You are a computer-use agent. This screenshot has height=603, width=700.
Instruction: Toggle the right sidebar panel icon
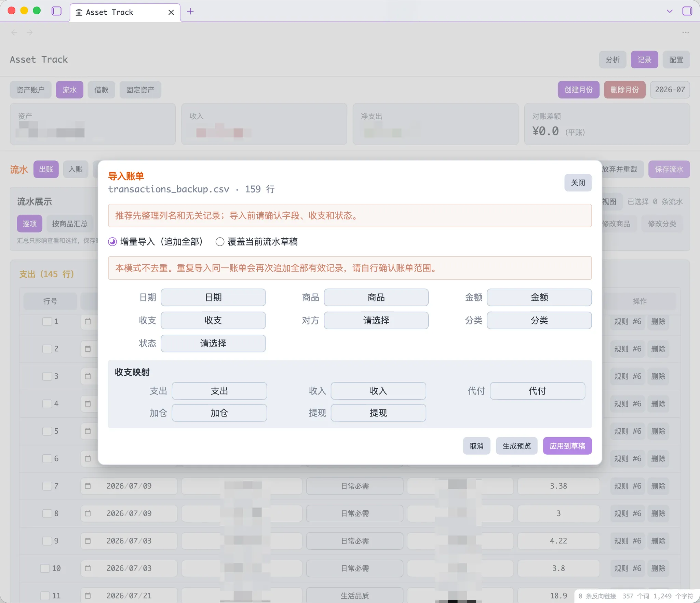coord(687,11)
